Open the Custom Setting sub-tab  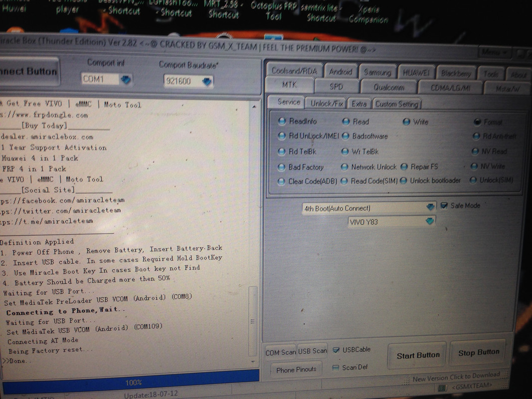(396, 104)
